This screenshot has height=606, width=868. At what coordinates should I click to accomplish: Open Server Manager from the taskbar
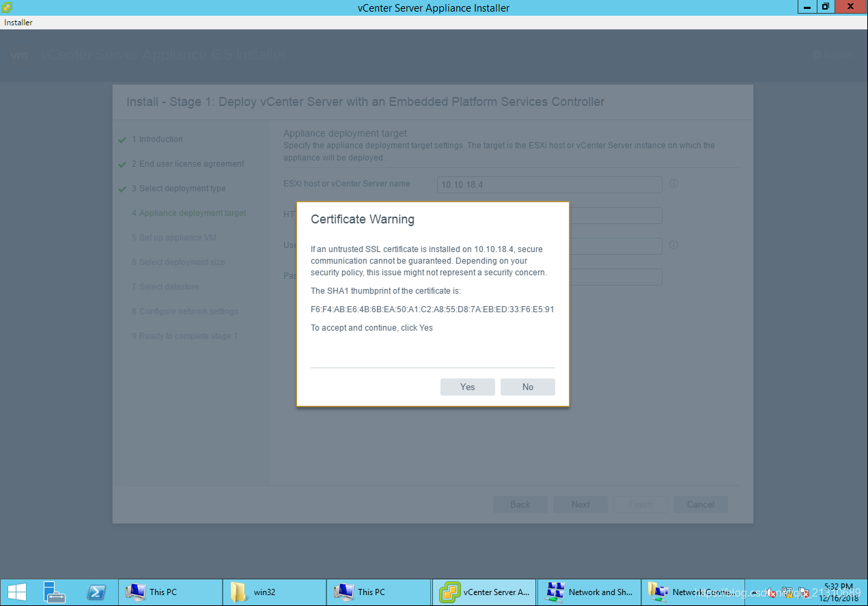[x=54, y=592]
